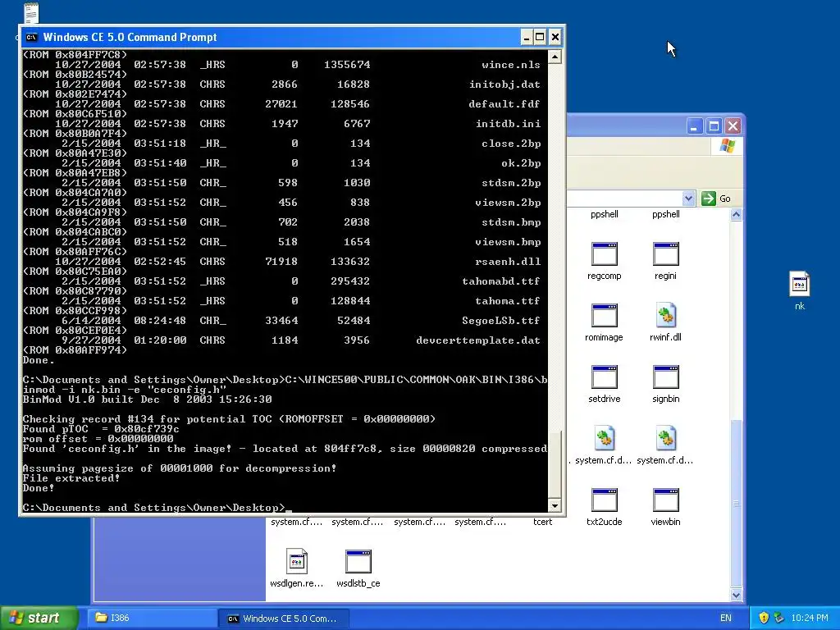840x630 pixels.
Task: Switch to the Windows CE 5.0 Command Prompt taskbar button
Action: [284, 619]
